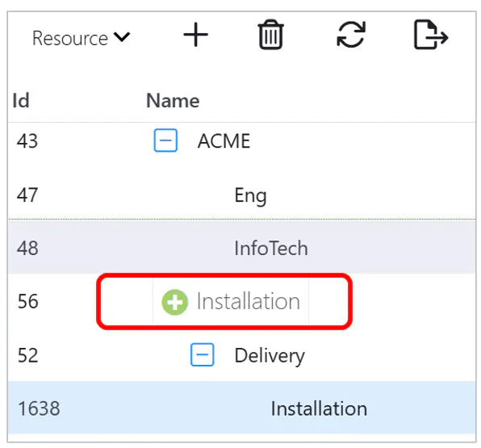The image size is (481, 448).
Task: Click the Id cell 48
Action: click(x=27, y=248)
